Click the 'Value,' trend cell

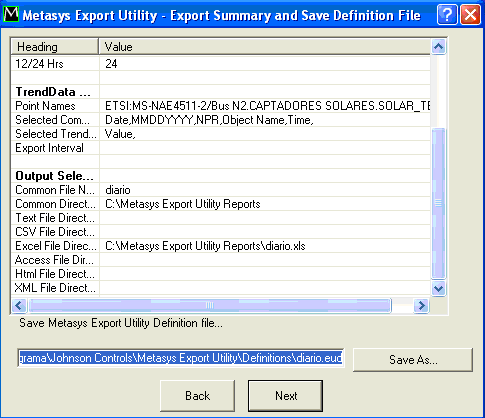(120, 134)
